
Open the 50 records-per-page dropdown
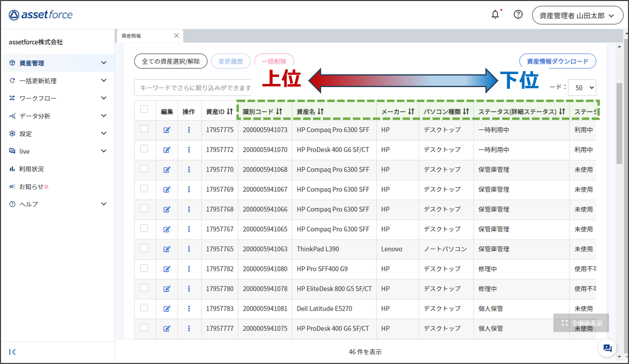[582, 88]
